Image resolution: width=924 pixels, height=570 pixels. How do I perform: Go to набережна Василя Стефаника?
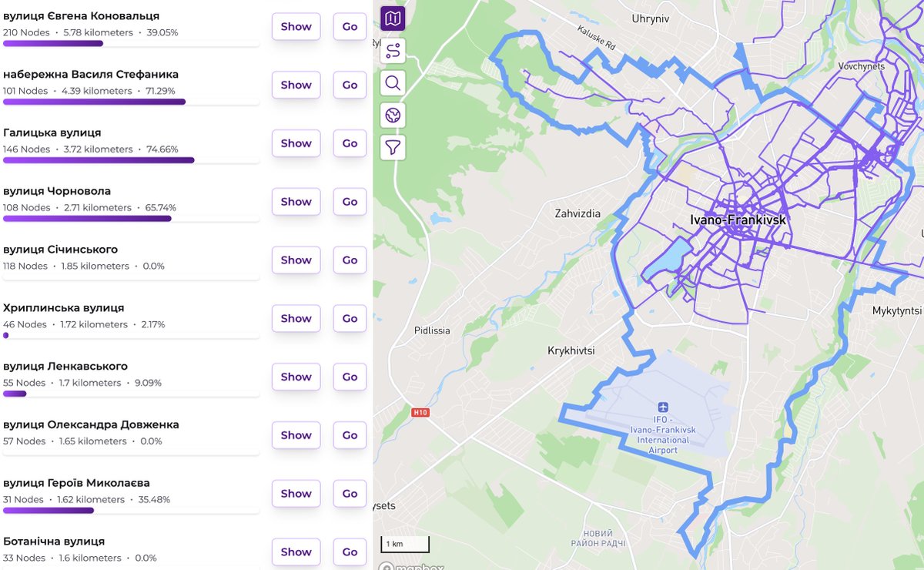[x=350, y=85]
